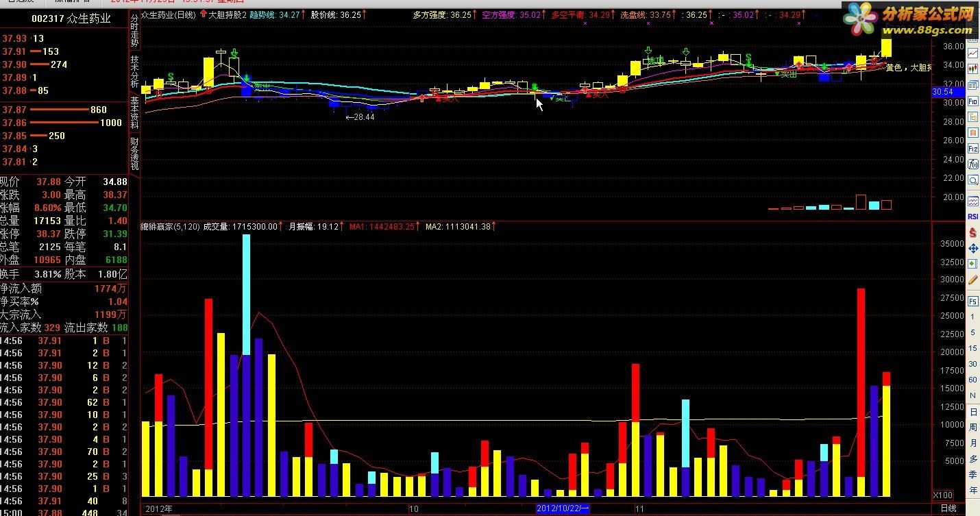Viewport: 980px width, 516px height.
Task: Click the Fiz icon in right toolbar
Action: 972,148
